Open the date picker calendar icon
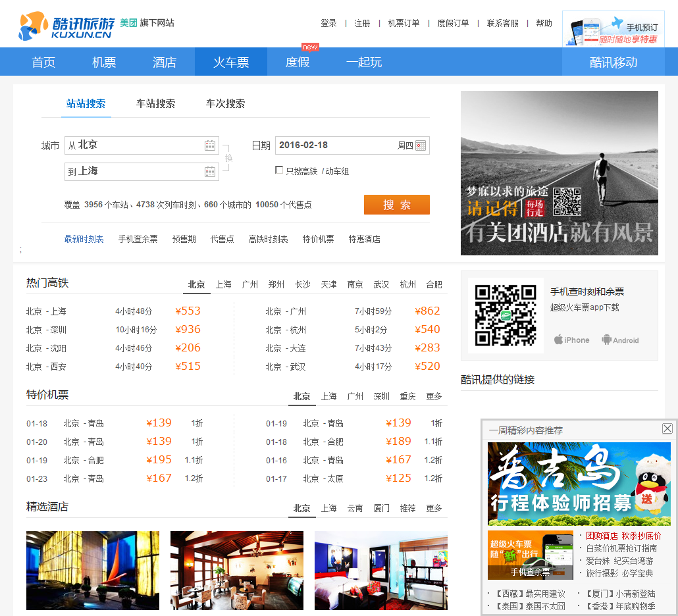The image size is (678, 616). [x=420, y=145]
